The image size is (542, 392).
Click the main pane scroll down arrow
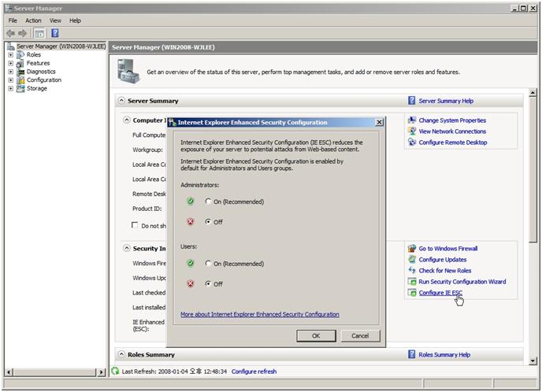pyautogui.click(x=533, y=361)
